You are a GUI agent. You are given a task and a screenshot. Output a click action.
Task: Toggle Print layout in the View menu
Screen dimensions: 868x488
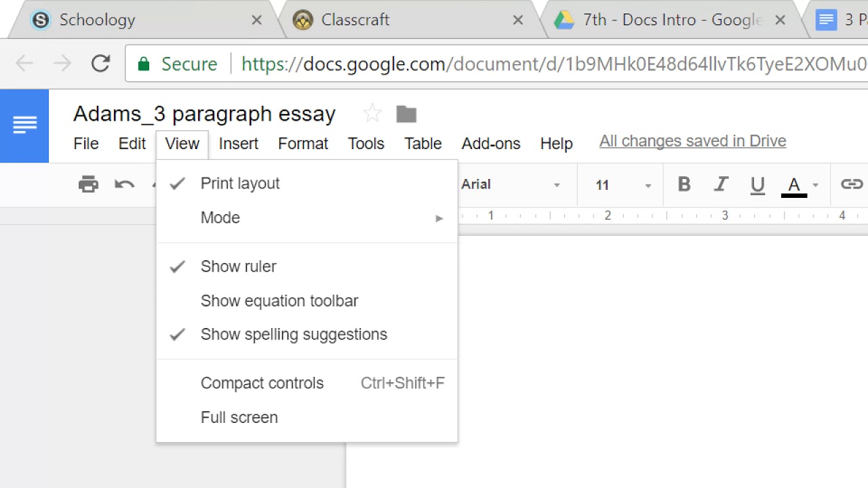point(240,183)
